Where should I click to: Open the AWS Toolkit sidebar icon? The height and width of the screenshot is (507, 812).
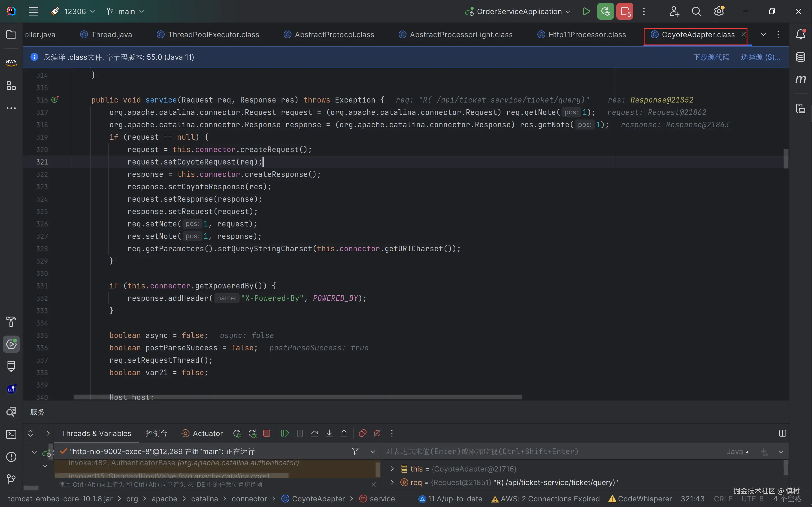tap(11, 62)
